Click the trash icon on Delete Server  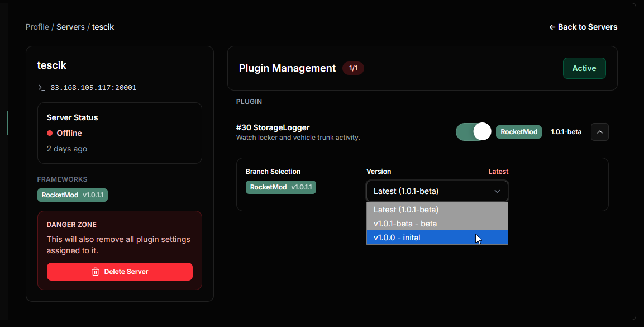[x=96, y=272]
